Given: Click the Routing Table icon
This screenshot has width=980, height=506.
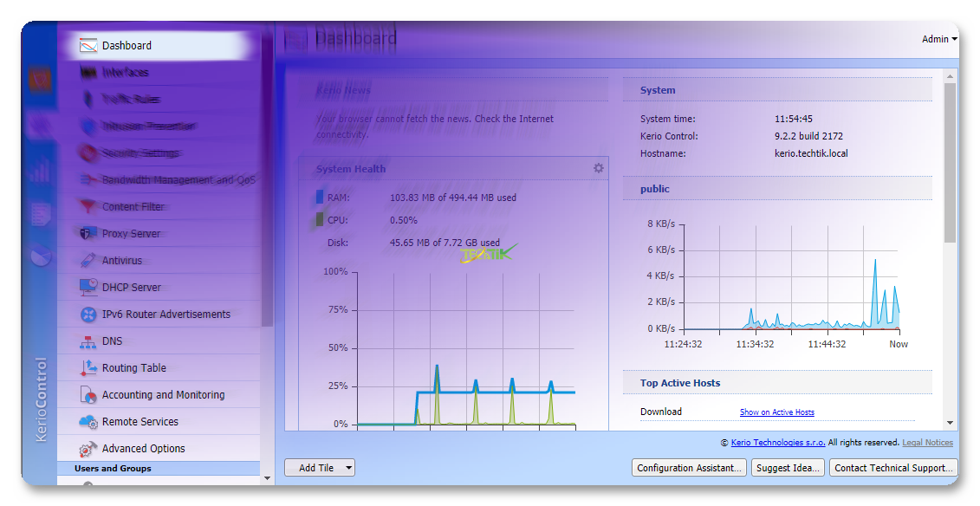Looking at the screenshot, I should point(88,368).
